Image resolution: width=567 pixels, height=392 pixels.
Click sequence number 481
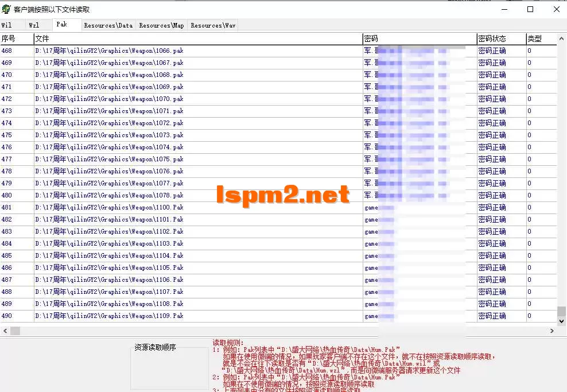[6, 207]
